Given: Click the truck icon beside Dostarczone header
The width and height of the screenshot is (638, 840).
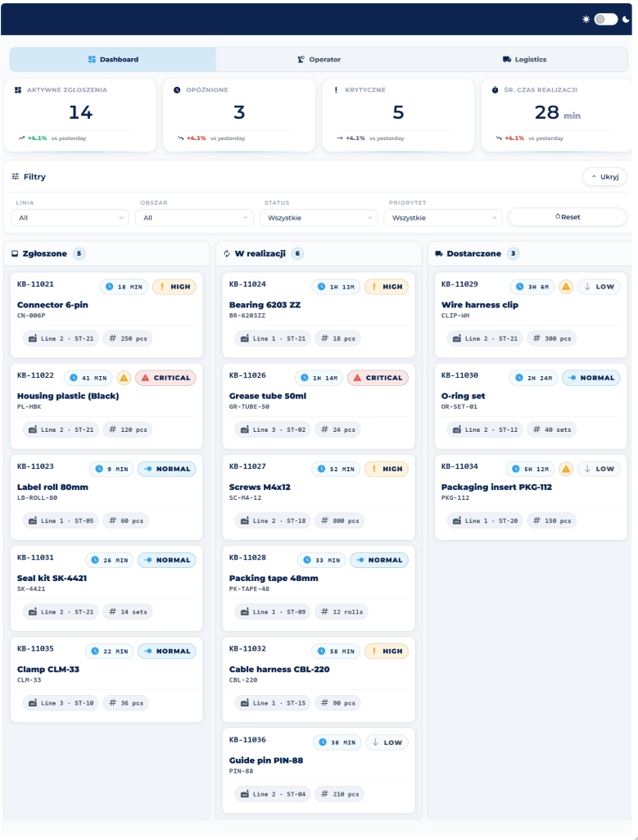Looking at the screenshot, I should coord(438,253).
